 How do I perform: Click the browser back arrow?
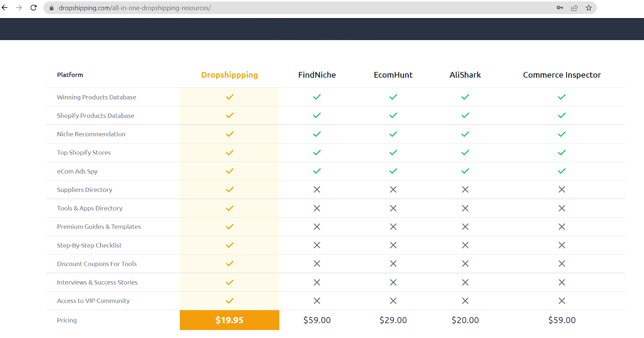point(5,8)
